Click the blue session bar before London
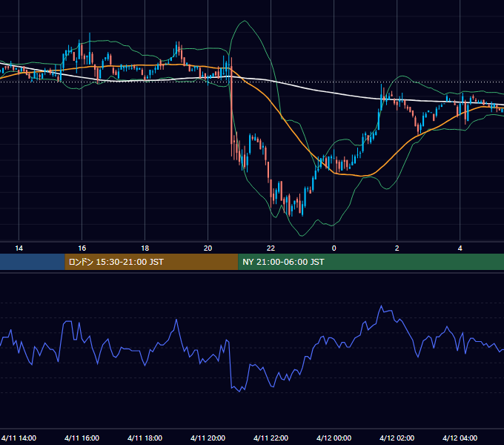Image resolution: width=504 pixels, height=445 pixels. 32,262
